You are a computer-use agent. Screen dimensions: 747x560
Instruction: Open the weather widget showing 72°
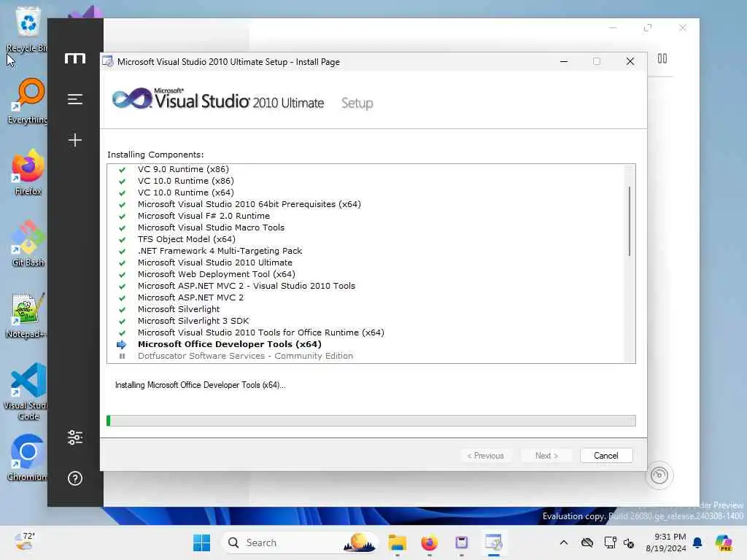[25, 542]
